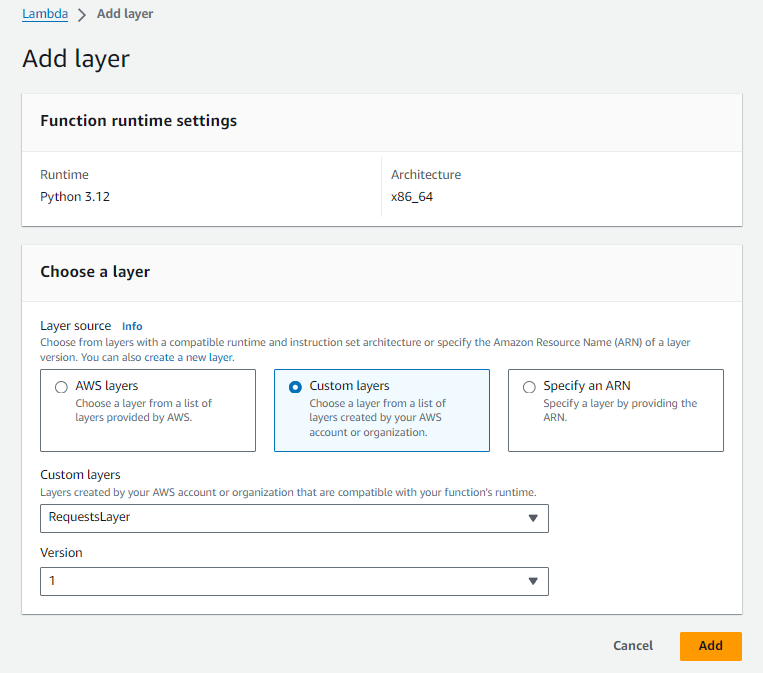The width and height of the screenshot is (763, 673).
Task: Click the breadcrumb chevron separator icon
Action: (82, 15)
